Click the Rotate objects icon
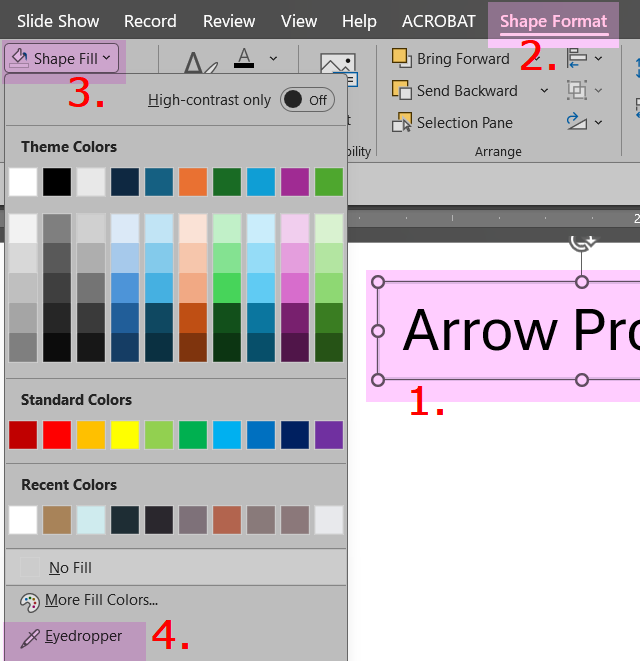The image size is (640, 661). click(577, 122)
